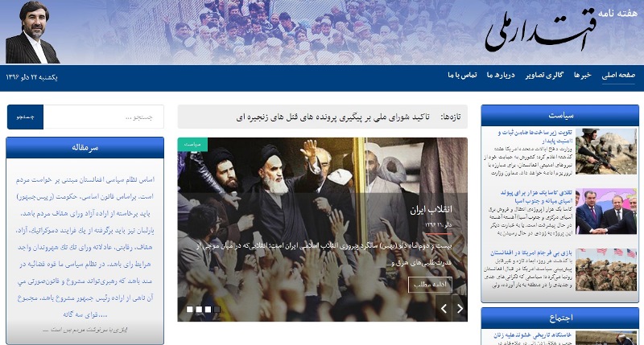Focus the جستجو search input field
Image resolution: width=644 pixels, height=345 pixels.
[x=104, y=117]
